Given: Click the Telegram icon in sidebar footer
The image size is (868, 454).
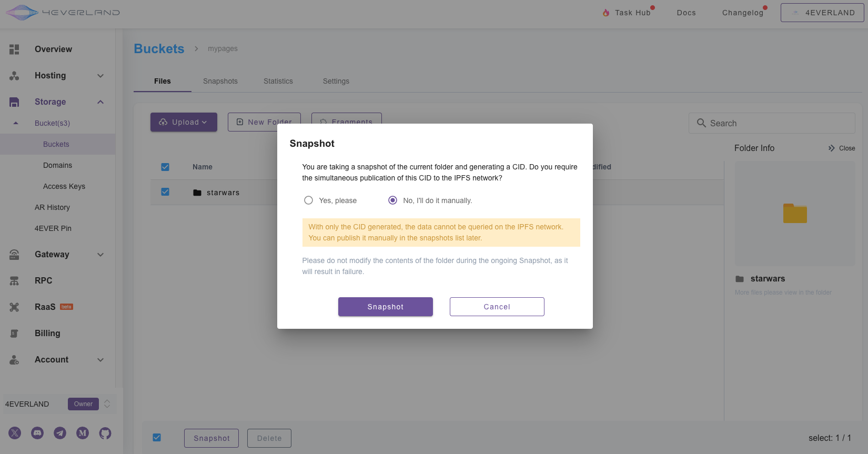Looking at the screenshot, I should (60, 433).
